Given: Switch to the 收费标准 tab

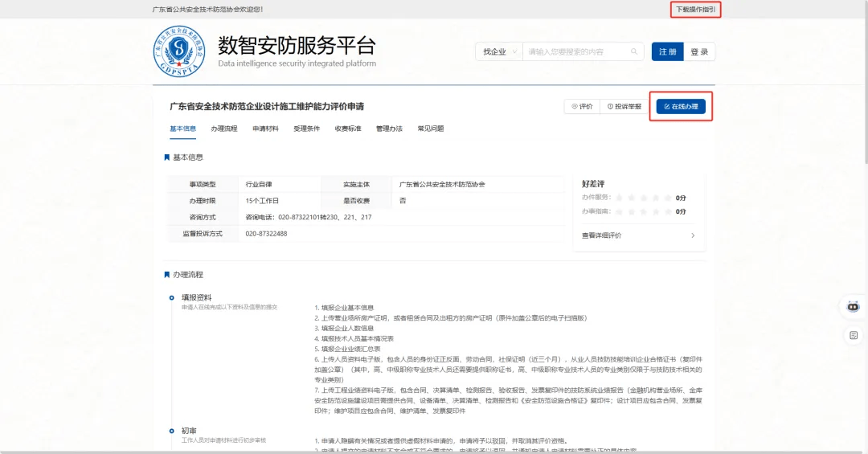Looking at the screenshot, I should click(x=348, y=129).
